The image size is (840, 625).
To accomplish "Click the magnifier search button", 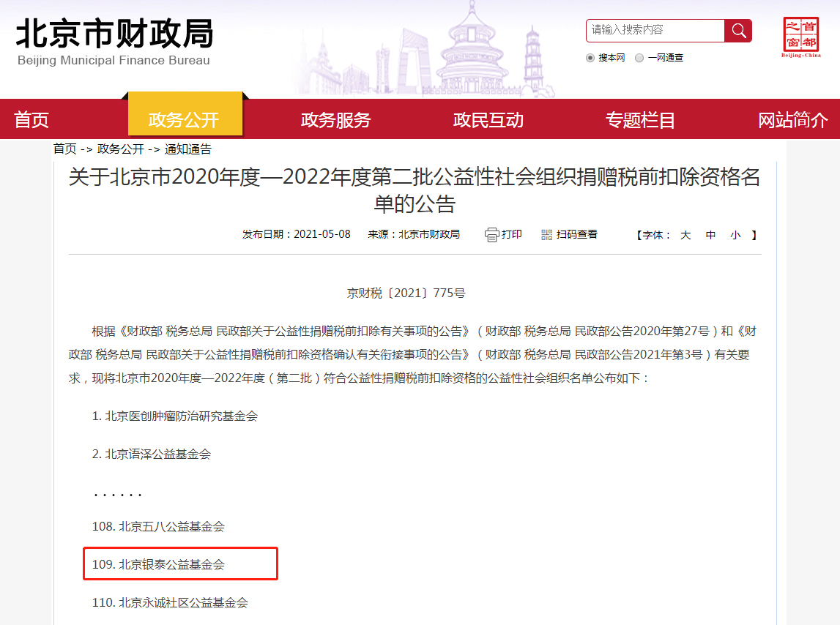I will click(738, 31).
